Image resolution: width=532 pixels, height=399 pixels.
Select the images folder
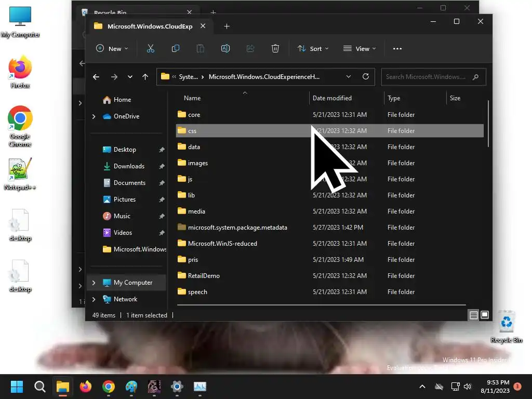coord(329,163)
